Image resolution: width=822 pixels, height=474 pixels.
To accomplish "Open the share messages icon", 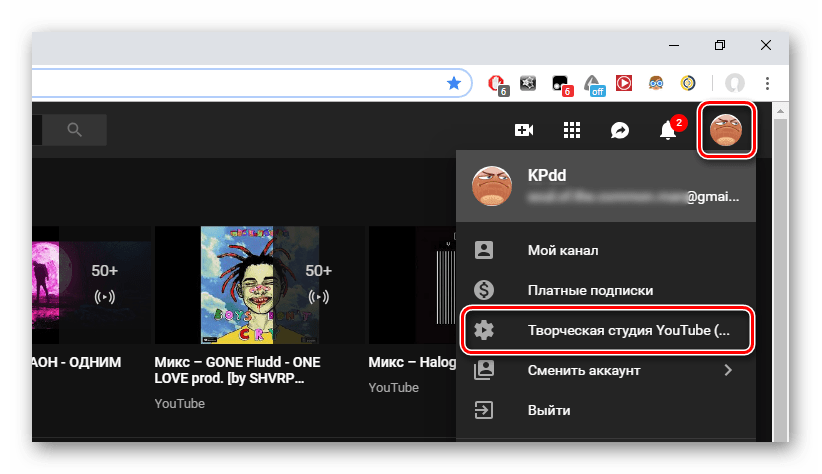I will pos(620,130).
